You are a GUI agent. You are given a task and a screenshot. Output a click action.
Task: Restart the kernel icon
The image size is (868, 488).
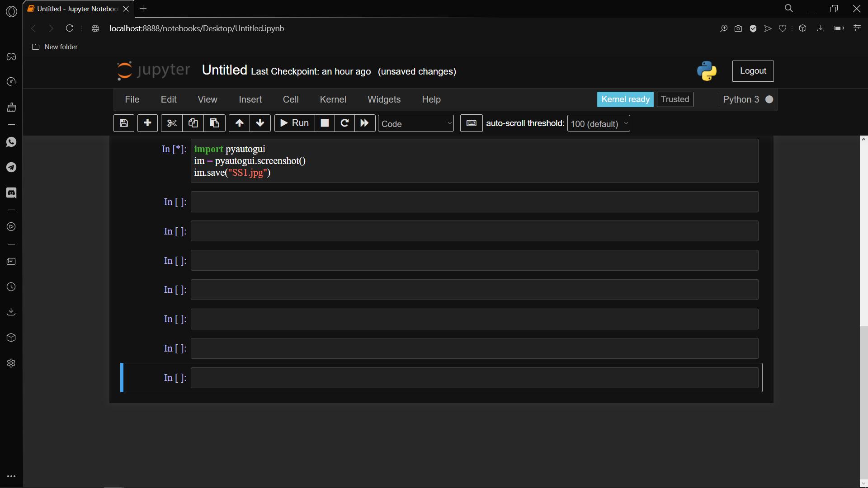pyautogui.click(x=344, y=123)
